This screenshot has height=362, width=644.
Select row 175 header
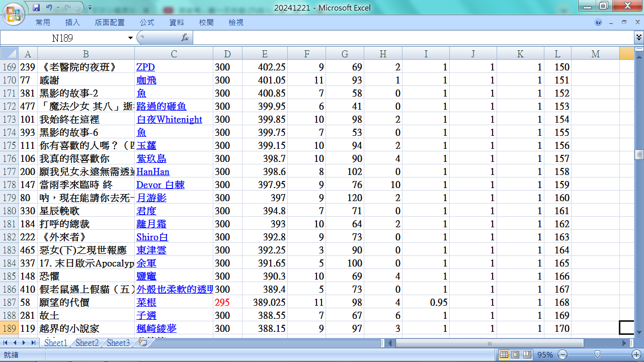(9, 145)
